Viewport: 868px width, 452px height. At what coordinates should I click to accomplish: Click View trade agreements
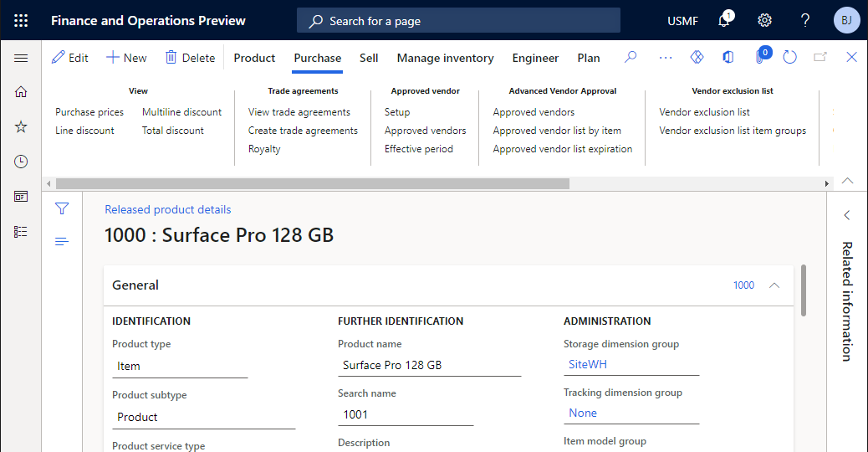coord(299,112)
